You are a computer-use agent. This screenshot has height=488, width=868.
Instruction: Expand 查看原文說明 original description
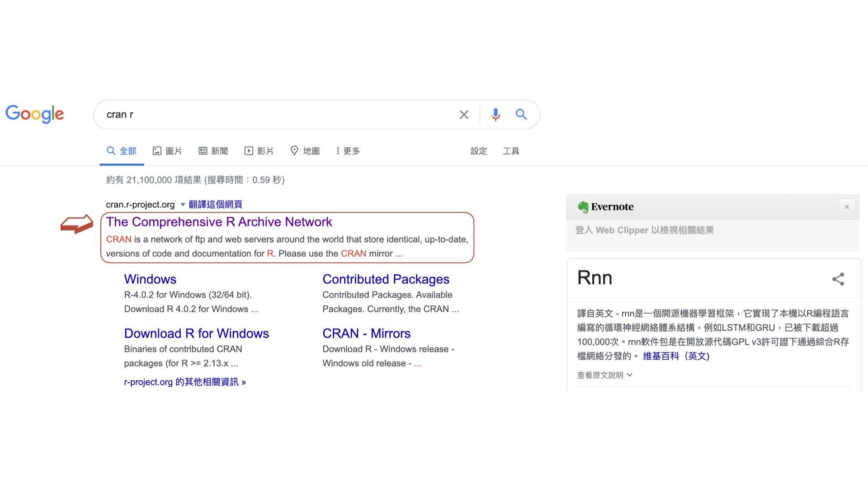pyautogui.click(x=604, y=375)
